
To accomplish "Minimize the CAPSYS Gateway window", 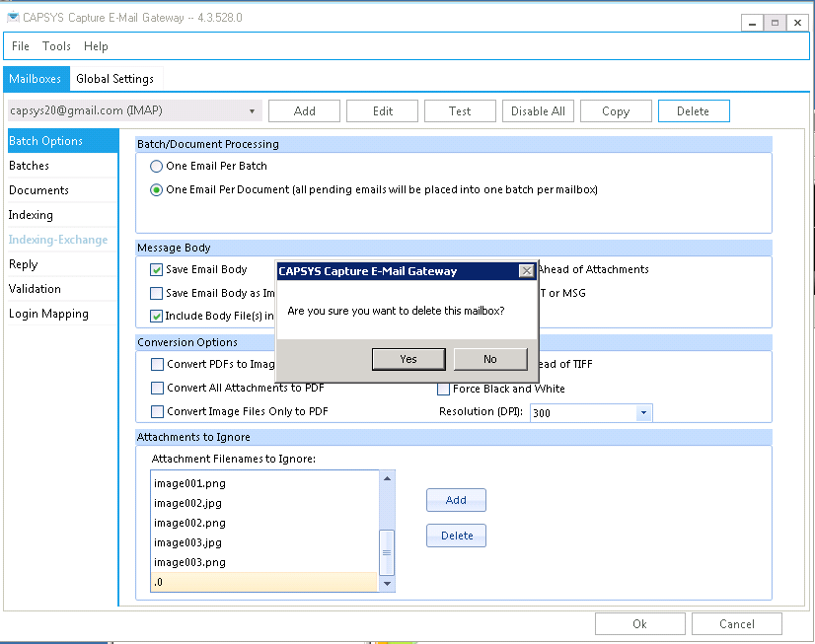I will point(752,23).
